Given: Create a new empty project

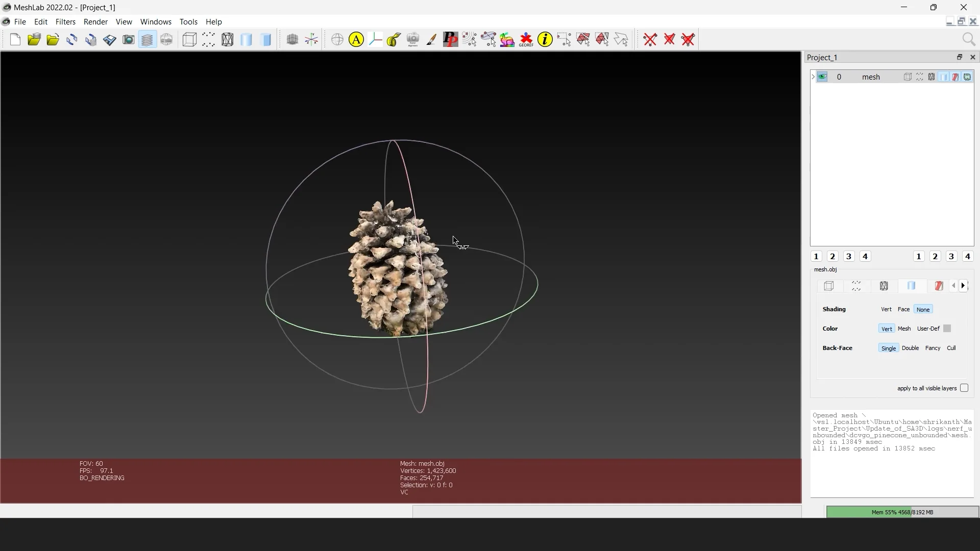Looking at the screenshot, I should point(15,39).
